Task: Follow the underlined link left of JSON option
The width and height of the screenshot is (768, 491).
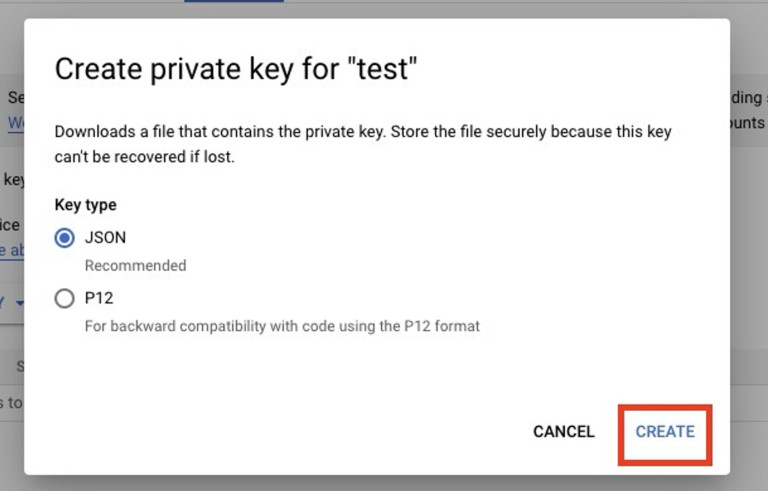Action: [x=10, y=251]
